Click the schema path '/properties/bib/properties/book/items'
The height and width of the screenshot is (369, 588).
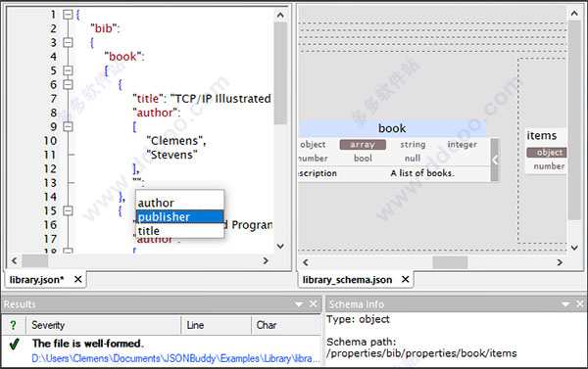421,353
